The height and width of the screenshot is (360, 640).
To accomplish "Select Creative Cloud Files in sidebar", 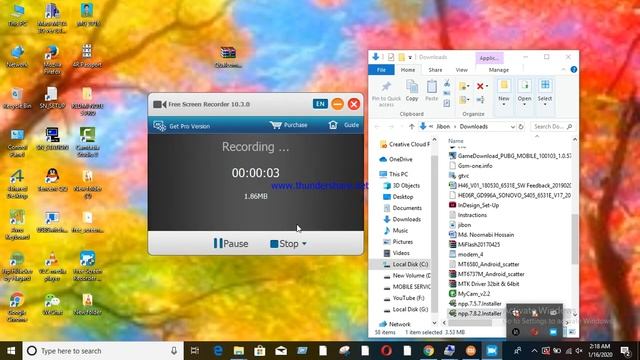I will click(404, 144).
